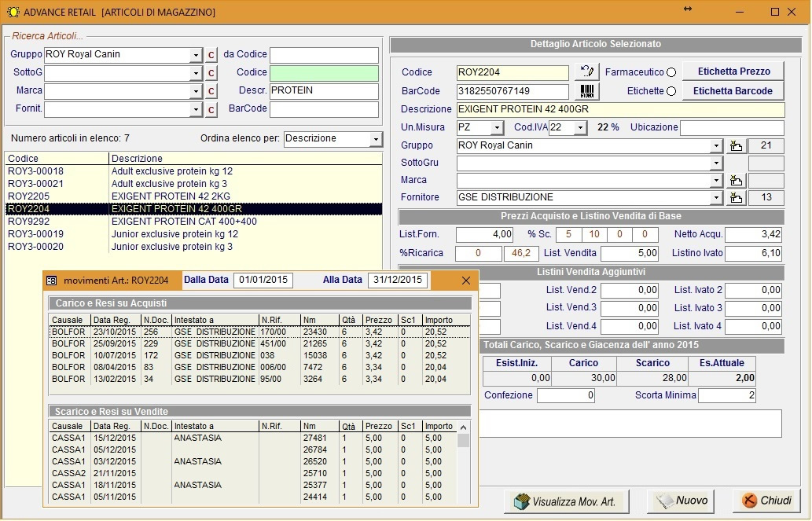Select article row ROY3-00021
812x521 pixels.
(x=193, y=184)
